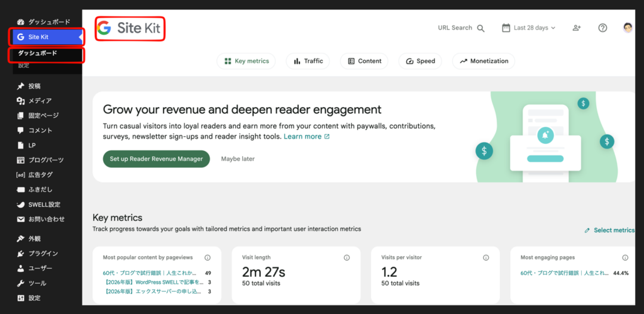Open Site Kit ダッシュボード submenu item
Screen dimensions: 644x314
[37, 53]
